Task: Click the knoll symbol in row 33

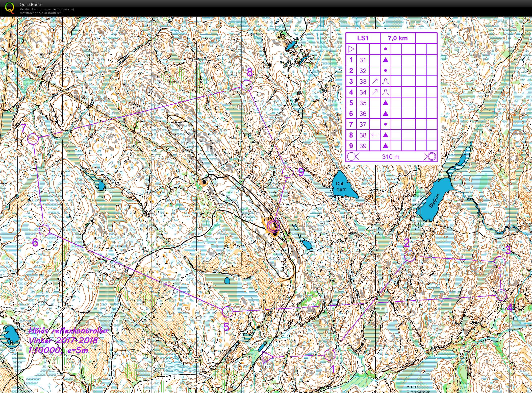Action: click(x=385, y=81)
